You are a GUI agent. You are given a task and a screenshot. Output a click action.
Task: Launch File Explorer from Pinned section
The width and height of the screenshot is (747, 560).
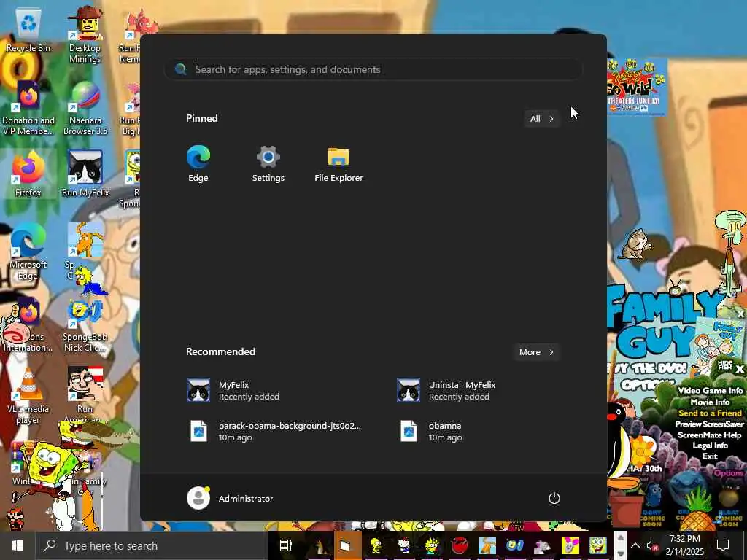coord(338,164)
